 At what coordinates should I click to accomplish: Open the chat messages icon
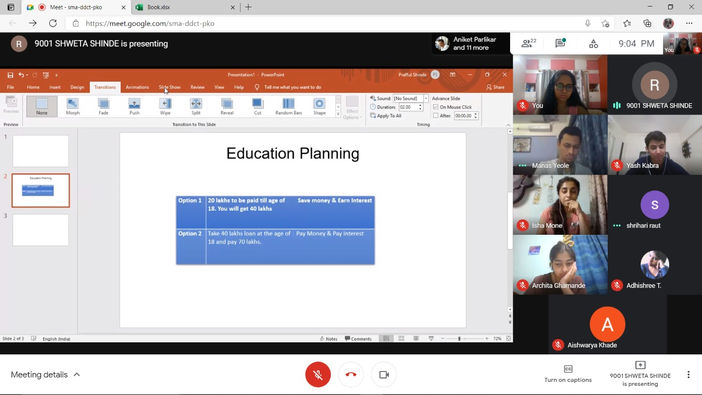pos(560,43)
